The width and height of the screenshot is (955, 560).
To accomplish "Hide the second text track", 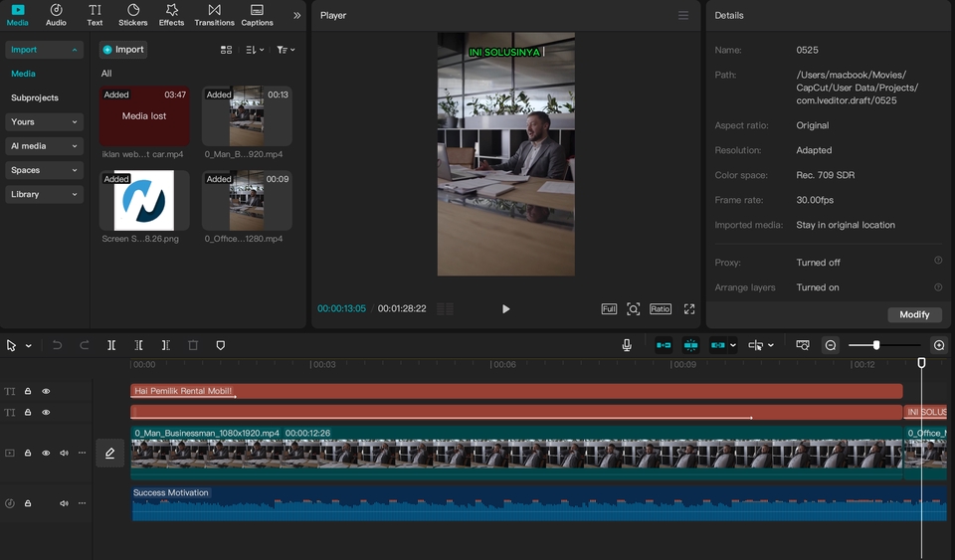I will [46, 412].
